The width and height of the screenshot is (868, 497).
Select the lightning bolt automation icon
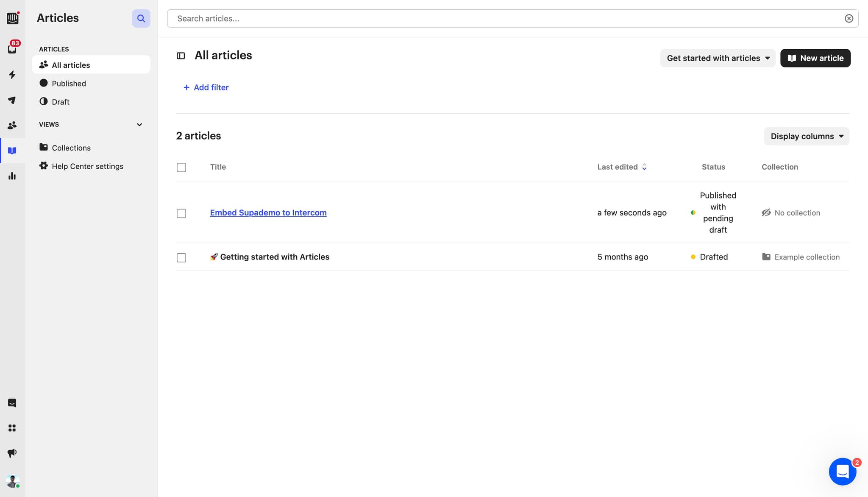pyautogui.click(x=12, y=75)
